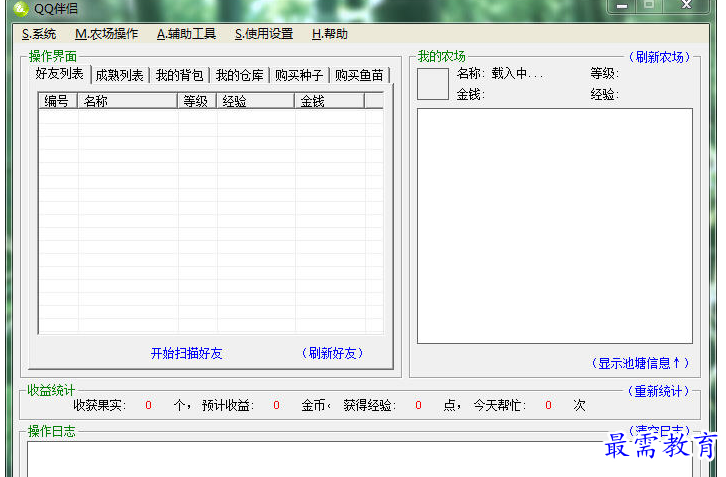Image resolution: width=726 pixels, height=477 pixels.
Task: Switch to the 好友列表 tab
Action: [x=59, y=74]
